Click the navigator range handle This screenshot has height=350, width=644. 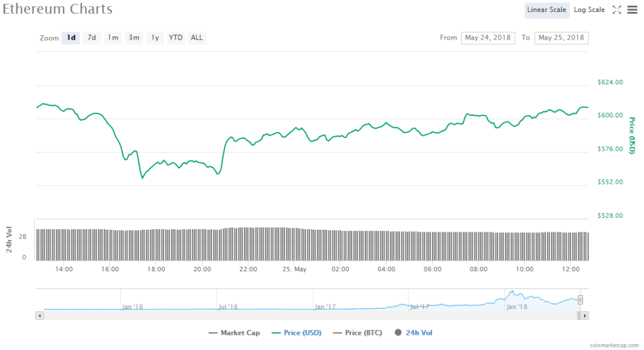[580, 300]
